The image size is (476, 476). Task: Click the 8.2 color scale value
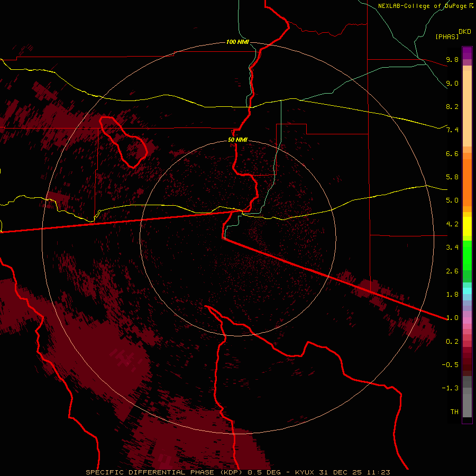click(452, 106)
